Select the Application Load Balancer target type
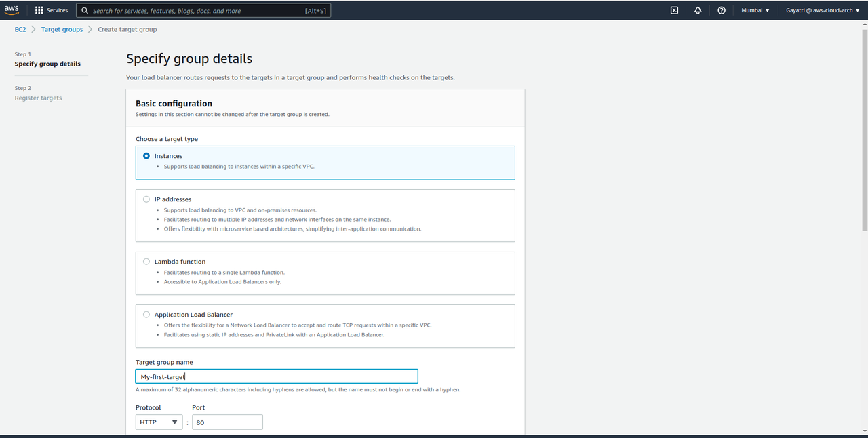Screen dimensions: 868x438 click(146, 315)
